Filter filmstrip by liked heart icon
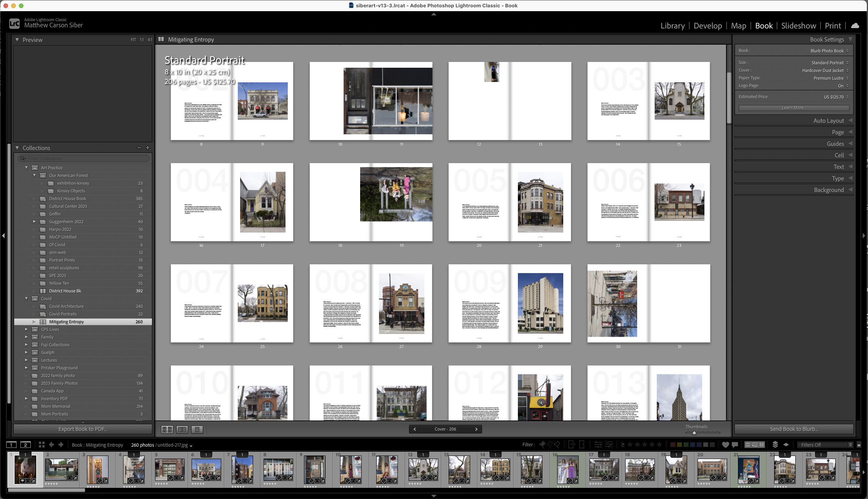The width and height of the screenshot is (868, 499). click(x=725, y=445)
